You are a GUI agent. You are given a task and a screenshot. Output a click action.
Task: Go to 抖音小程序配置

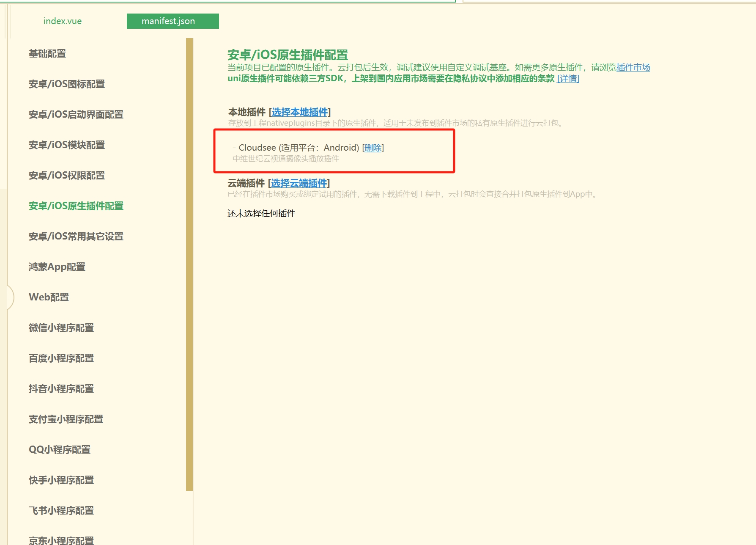(61, 389)
